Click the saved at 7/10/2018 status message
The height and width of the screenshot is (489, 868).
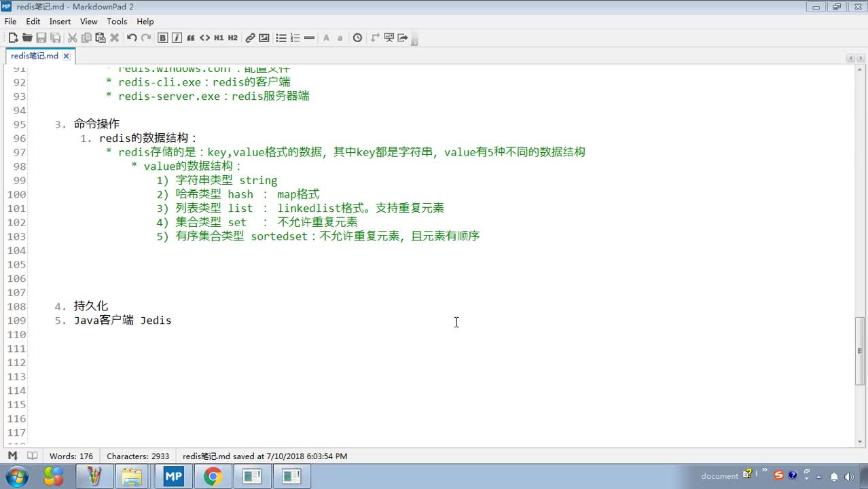click(265, 456)
